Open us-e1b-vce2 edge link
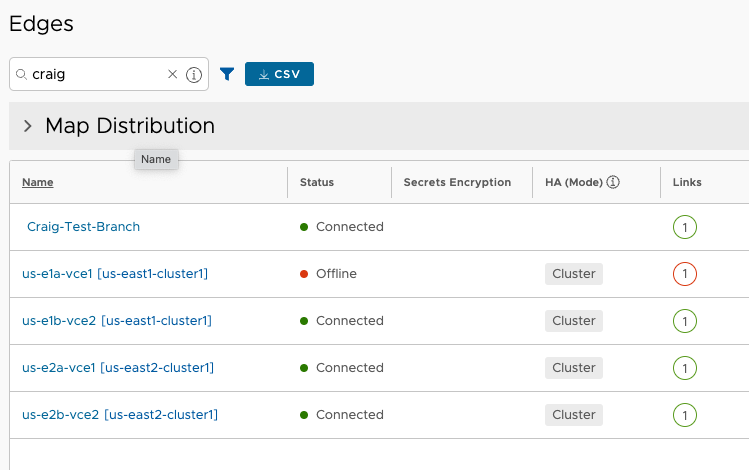The image size is (749, 470). [117, 320]
